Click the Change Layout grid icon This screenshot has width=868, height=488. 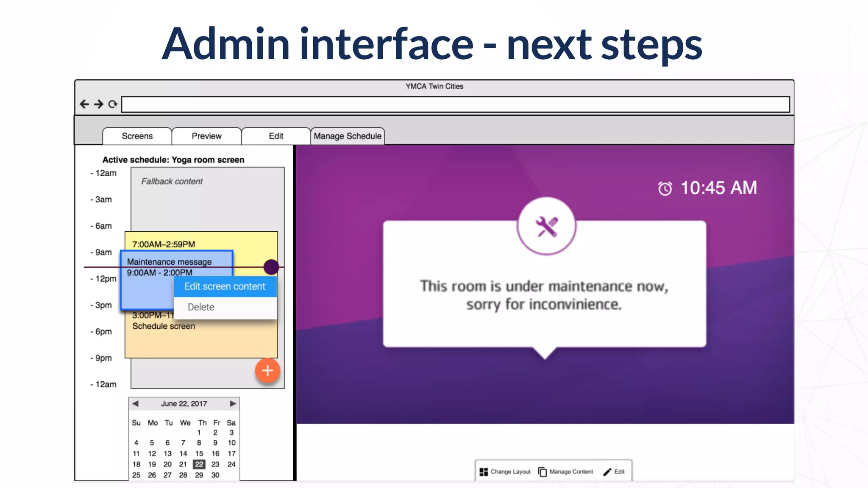click(484, 472)
